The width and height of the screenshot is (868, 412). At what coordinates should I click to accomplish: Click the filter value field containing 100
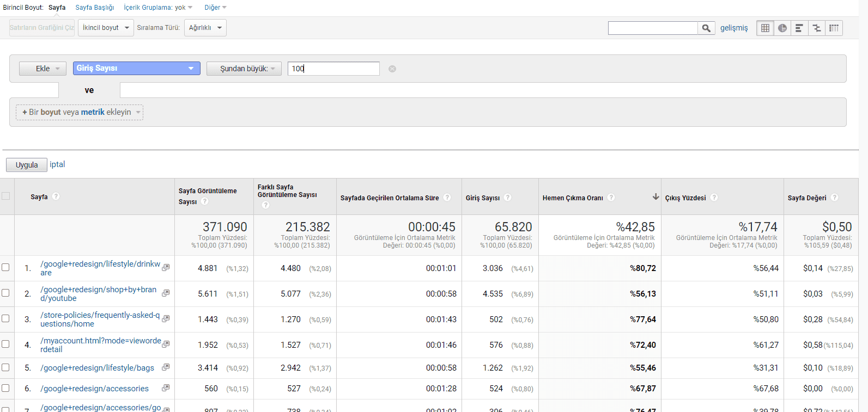(333, 69)
